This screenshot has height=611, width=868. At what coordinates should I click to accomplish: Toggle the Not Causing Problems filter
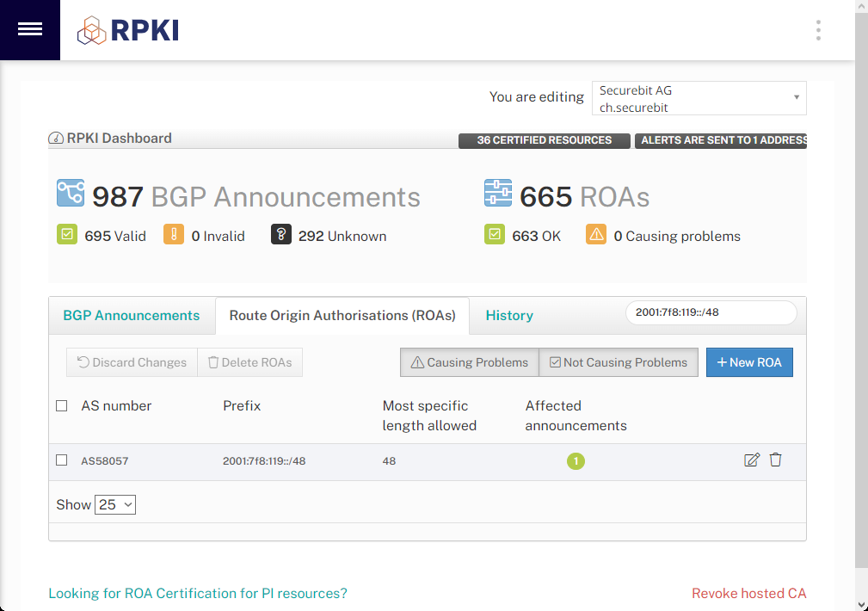[x=619, y=362]
